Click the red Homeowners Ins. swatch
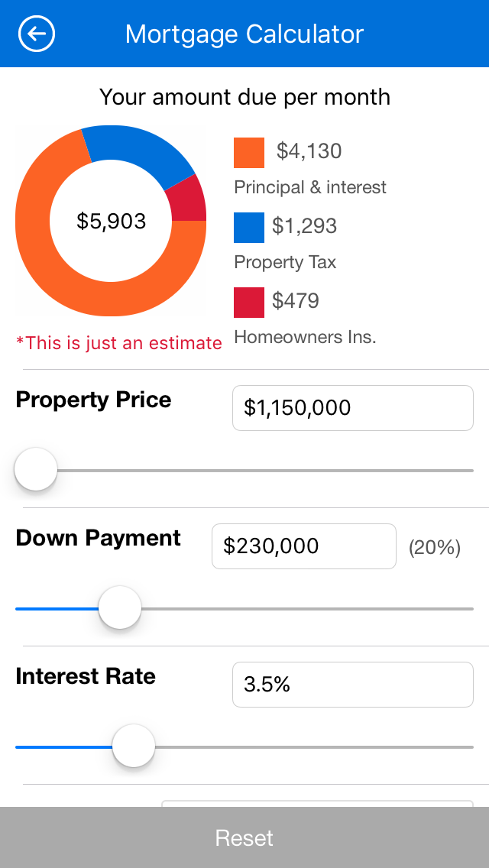 point(249,302)
